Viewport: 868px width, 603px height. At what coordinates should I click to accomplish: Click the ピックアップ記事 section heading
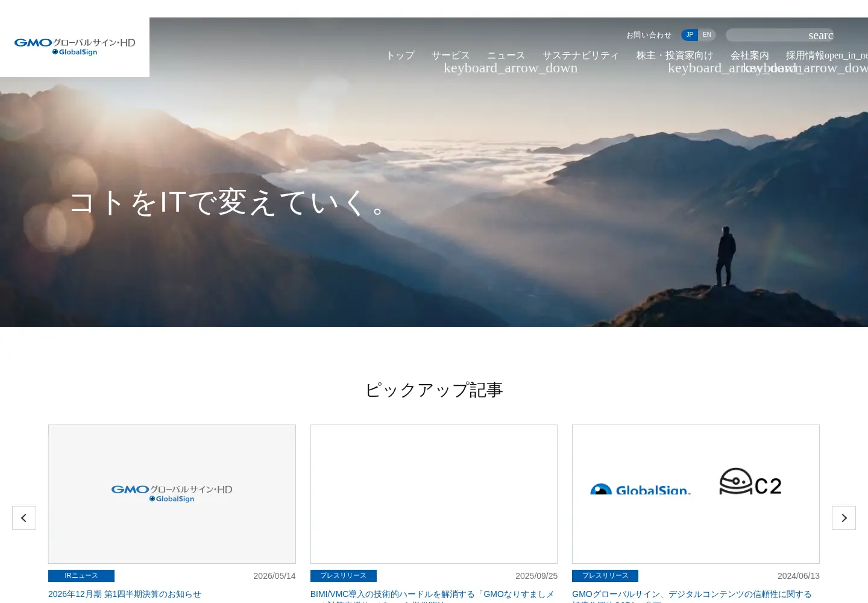coord(434,390)
